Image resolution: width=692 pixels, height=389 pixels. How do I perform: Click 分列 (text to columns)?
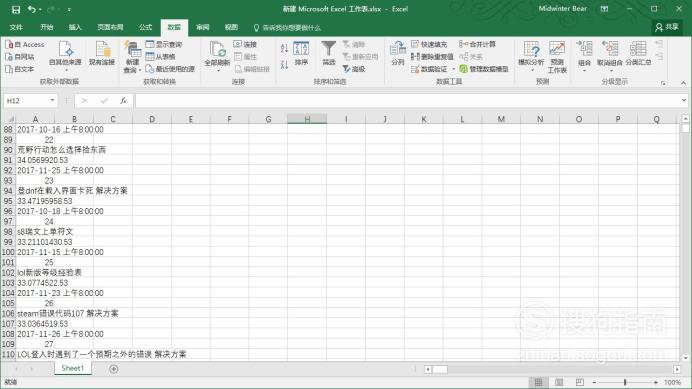[x=398, y=54]
